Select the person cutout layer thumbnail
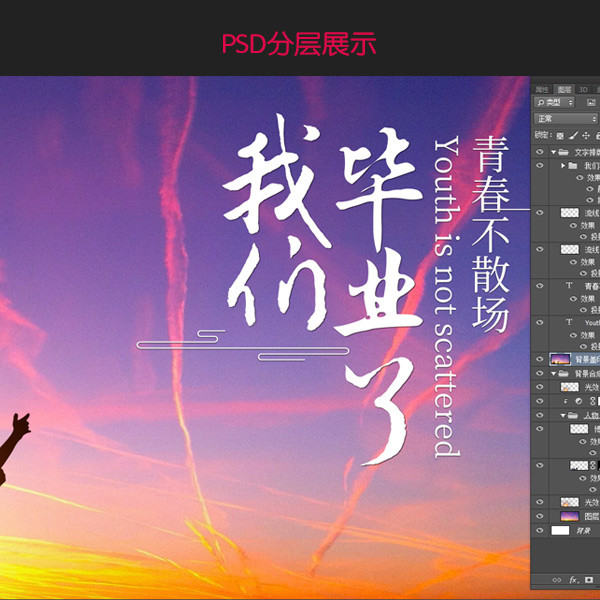 pos(579,465)
